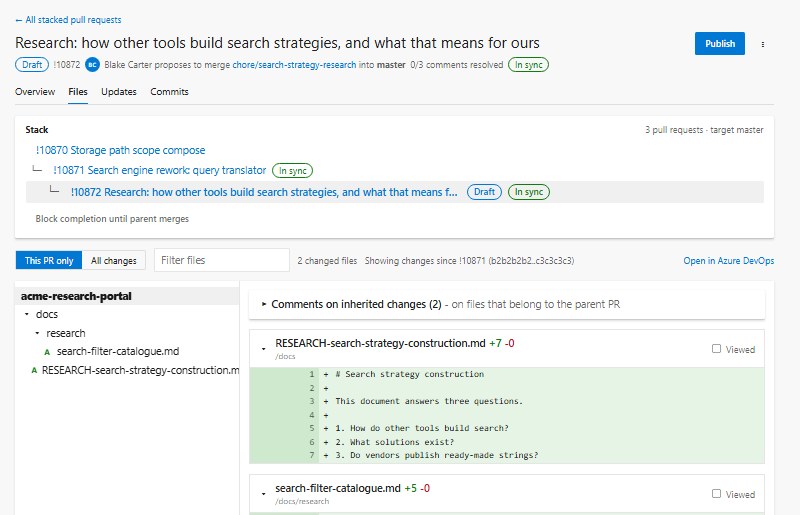Click '3 pull requests · target master' text

coord(704,130)
